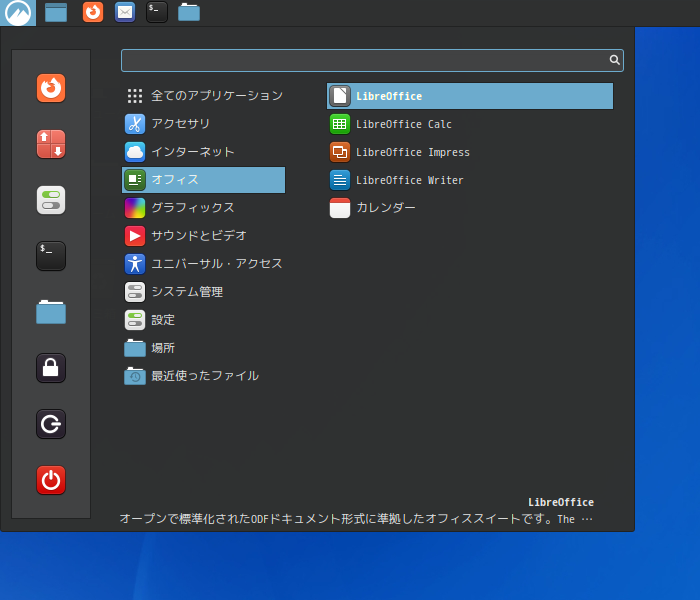Image resolution: width=700 pixels, height=600 pixels.
Task: Launch the software manager in favorites sidebar
Action: click(51, 144)
